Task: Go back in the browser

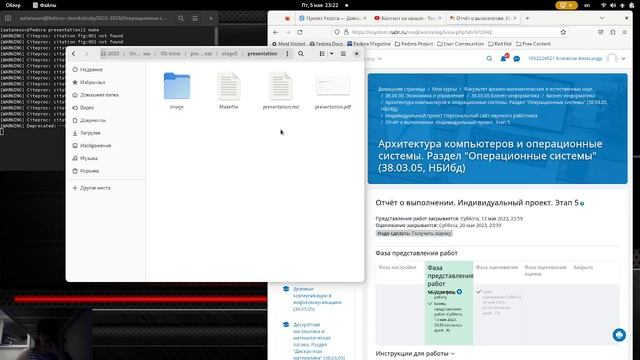Action: point(276,32)
